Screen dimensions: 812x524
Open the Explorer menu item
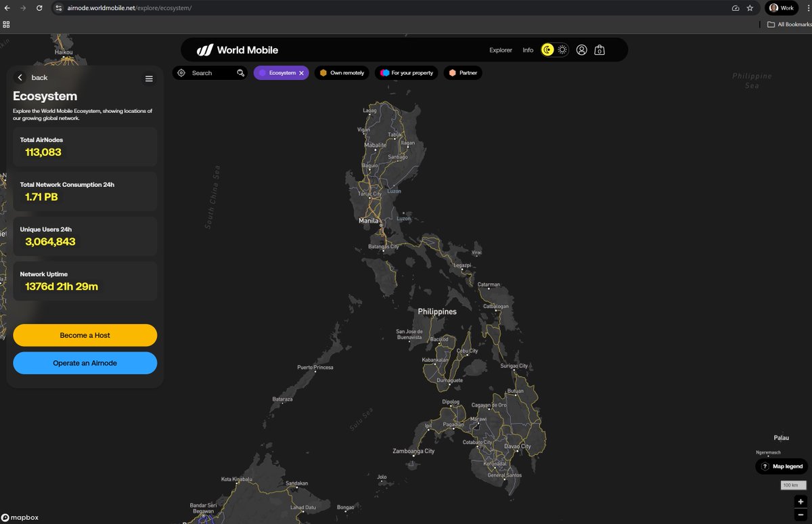pos(501,50)
